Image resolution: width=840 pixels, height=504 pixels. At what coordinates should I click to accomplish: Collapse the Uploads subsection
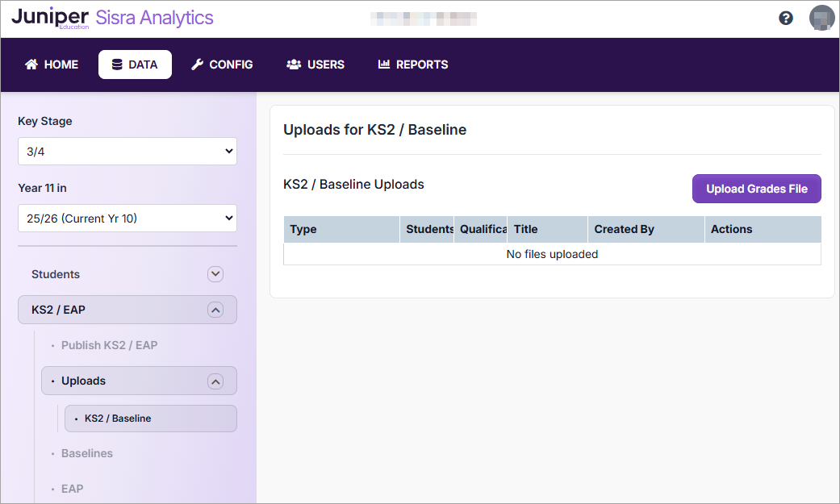[215, 380]
